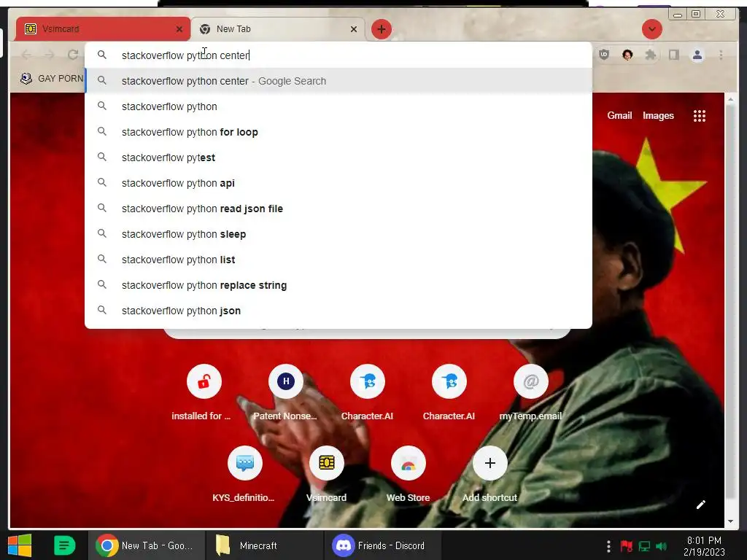Select the 'stackoverflow python json' suggestion
This screenshot has width=747, height=560.
coord(338,311)
